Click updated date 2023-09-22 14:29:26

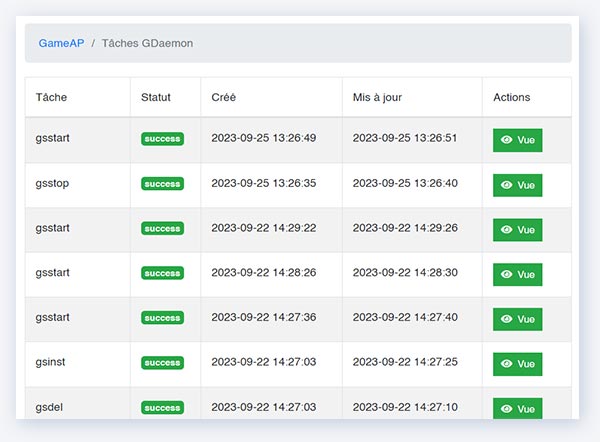(x=405, y=228)
